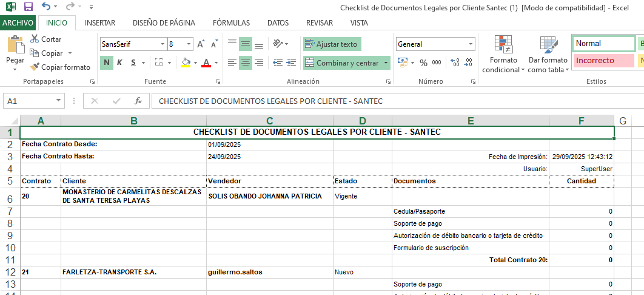Switch to the FÓRMULAS ribbon tab
Viewport: 644px width, 295px height.
pos(231,23)
